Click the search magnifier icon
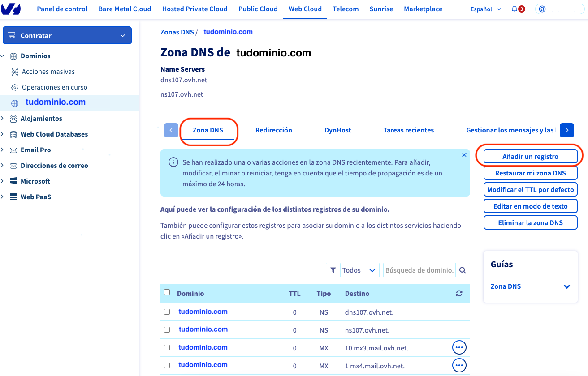The image size is (588, 376). (463, 270)
